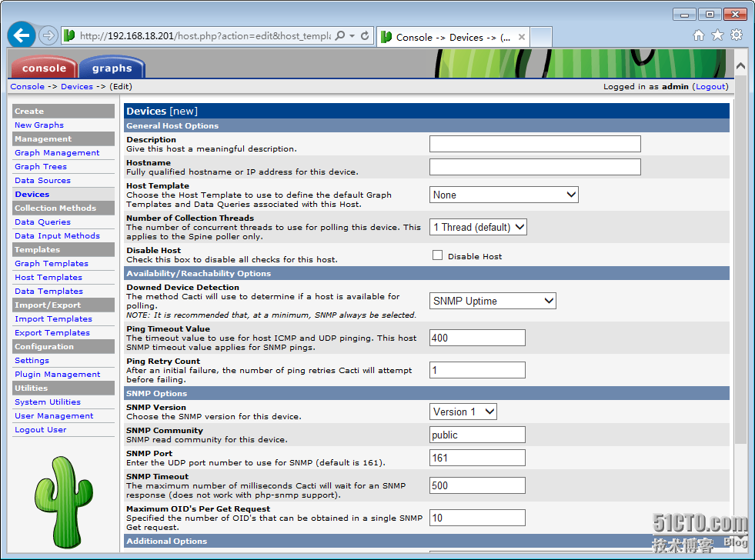
Task: Click the SNMP Timeout field
Action: click(477, 485)
